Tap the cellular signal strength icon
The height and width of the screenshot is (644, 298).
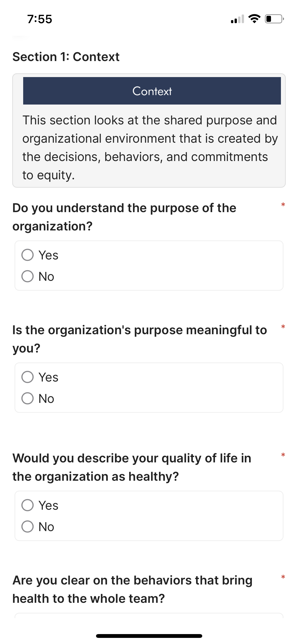pos(237,19)
